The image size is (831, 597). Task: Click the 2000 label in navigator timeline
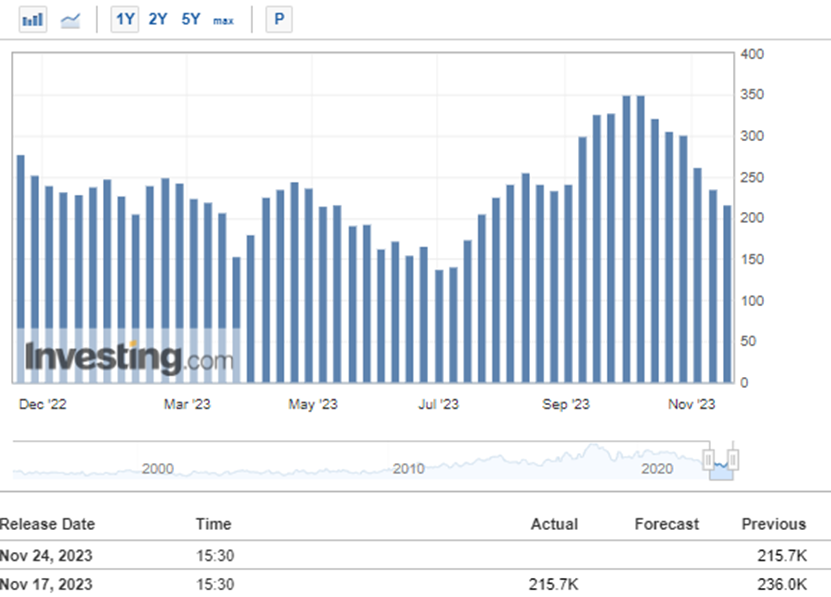tap(157, 469)
